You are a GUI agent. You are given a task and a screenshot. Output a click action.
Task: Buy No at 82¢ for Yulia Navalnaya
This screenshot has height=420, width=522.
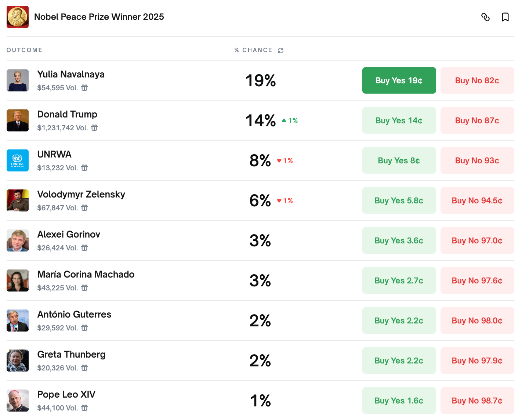point(477,80)
